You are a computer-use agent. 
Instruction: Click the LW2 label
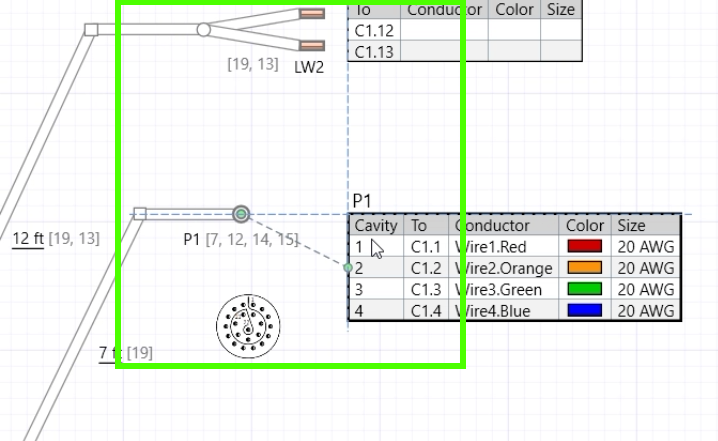pos(309,67)
